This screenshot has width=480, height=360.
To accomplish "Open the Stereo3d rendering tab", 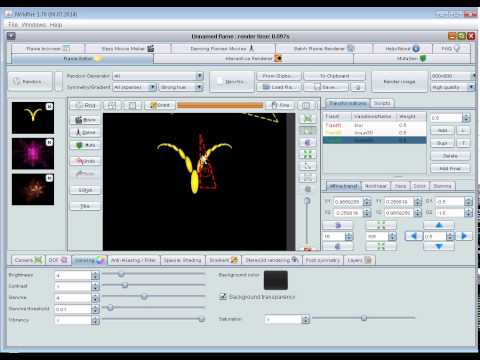I will (x=272, y=260).
